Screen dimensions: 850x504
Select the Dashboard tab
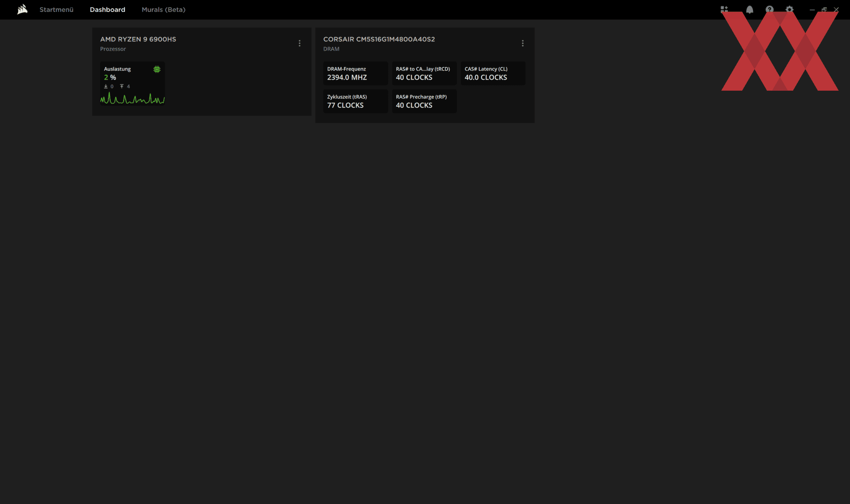tap(107, 9)
